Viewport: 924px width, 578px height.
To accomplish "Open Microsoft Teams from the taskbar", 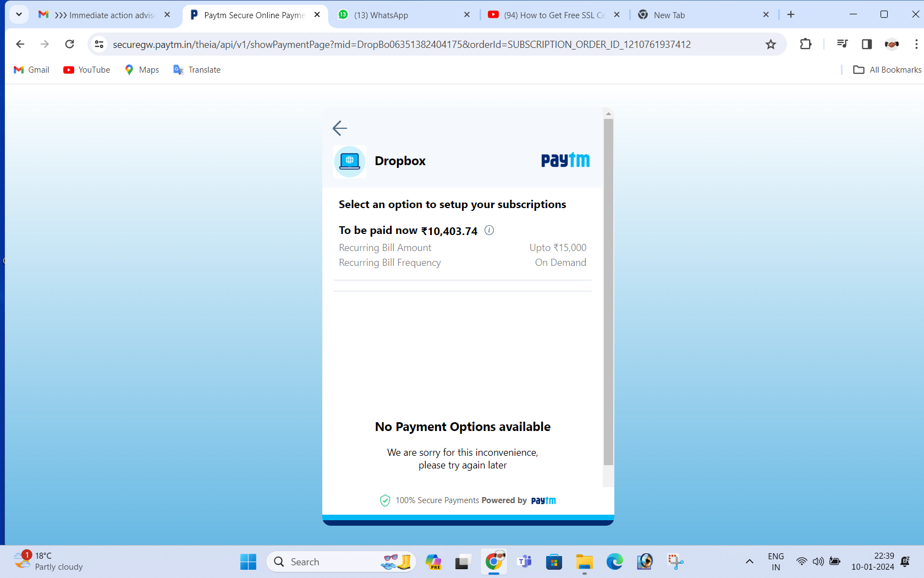I will click(x=524, y=561).
